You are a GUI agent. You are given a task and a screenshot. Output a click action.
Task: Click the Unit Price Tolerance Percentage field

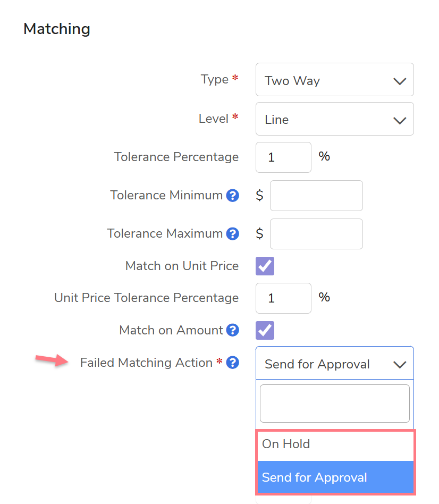coord(283,298)
